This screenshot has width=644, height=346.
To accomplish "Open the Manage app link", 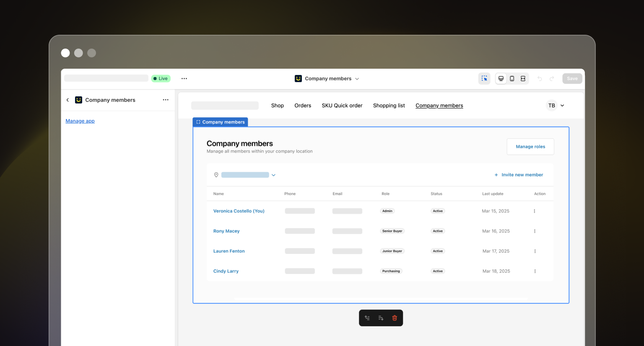I will 80,121.
